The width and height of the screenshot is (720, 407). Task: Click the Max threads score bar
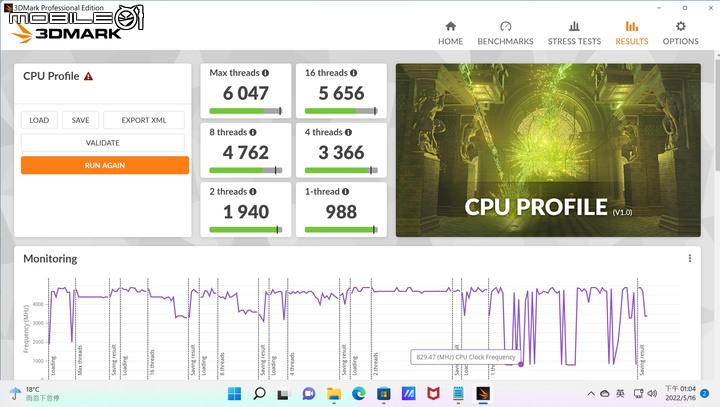pyautogui.click(x=246, y=111)
